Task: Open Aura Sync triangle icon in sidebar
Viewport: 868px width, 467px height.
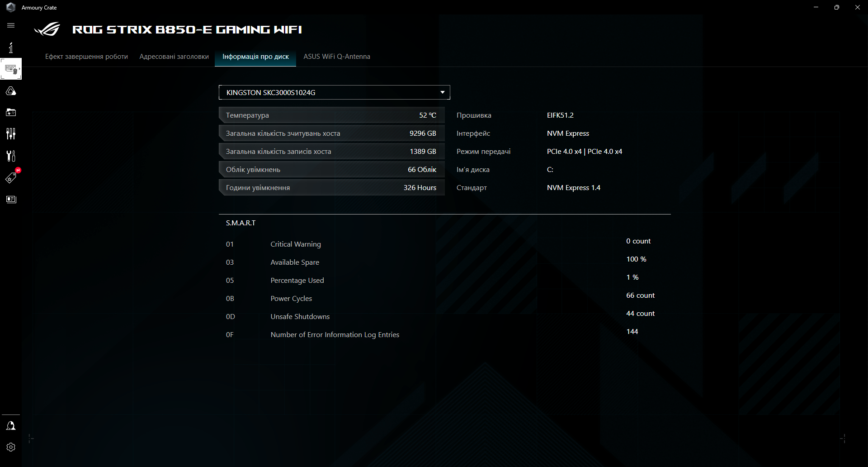Action: click(x=11, y=91)
